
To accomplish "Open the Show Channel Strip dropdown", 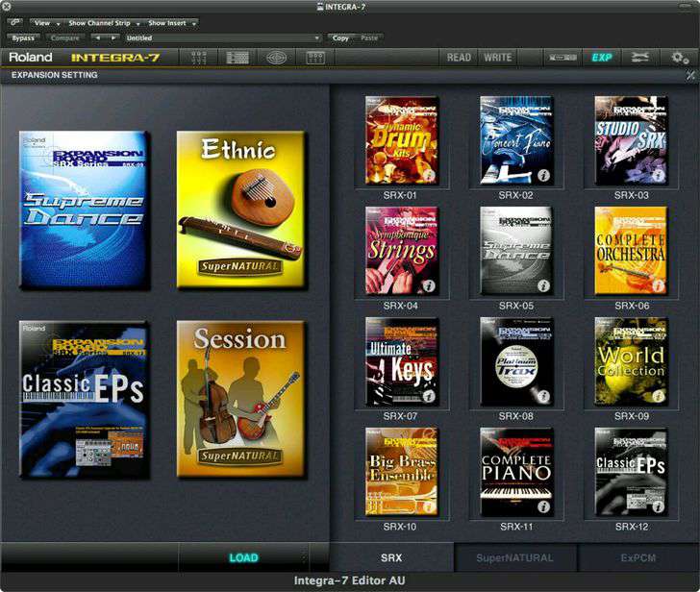I will point(102,22).
